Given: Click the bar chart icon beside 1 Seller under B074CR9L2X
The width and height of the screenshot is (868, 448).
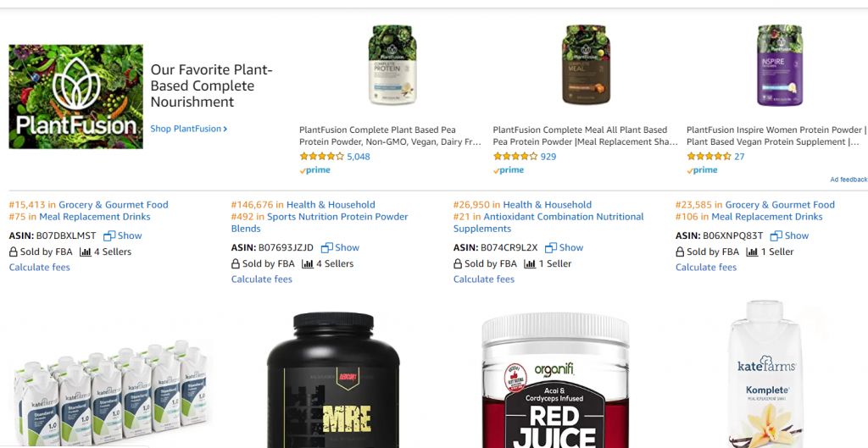Looking at the screenshot, I should click(530, 264).
